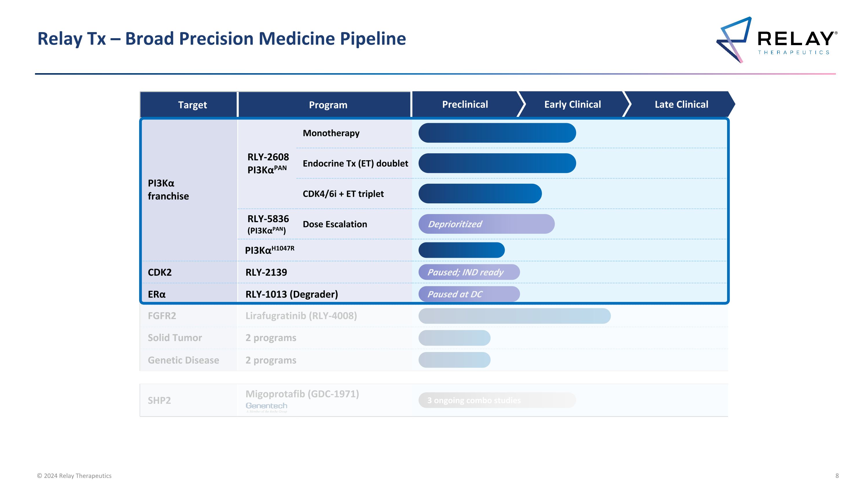Click the RLY-2139 program label
868x488 pixels.
pyautogui.click(x=266, y=272)
